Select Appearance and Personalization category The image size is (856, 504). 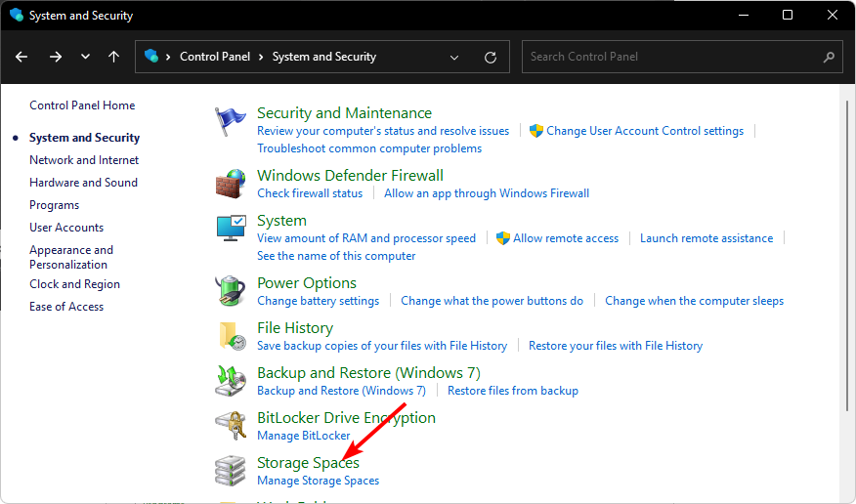click(71, 257)
